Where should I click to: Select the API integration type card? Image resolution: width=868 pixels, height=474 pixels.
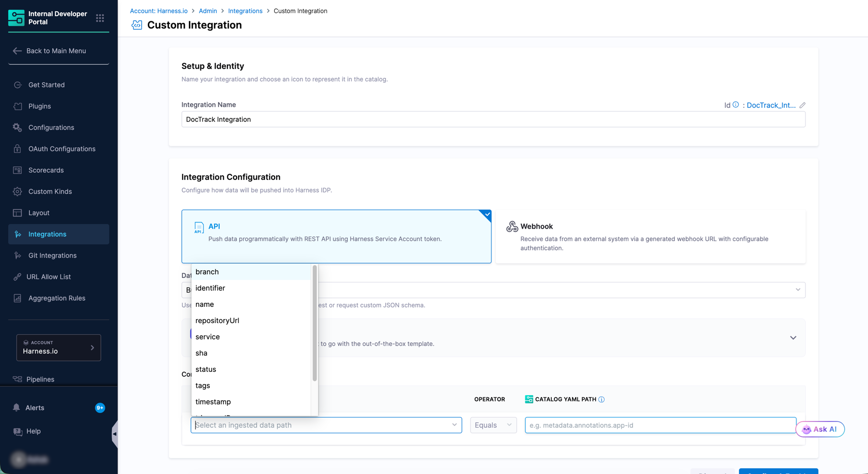[337, 236]
